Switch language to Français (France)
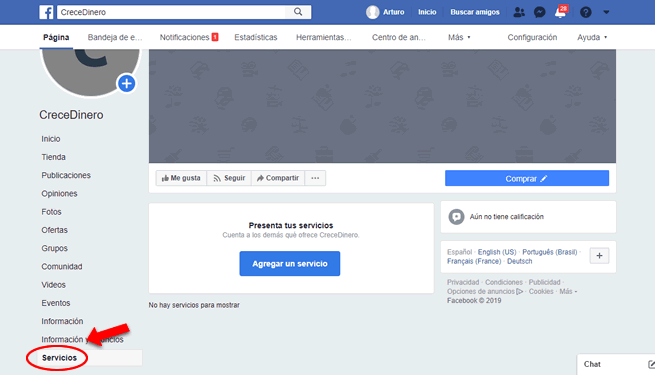 pyautogui.click(x=474, y=261)
